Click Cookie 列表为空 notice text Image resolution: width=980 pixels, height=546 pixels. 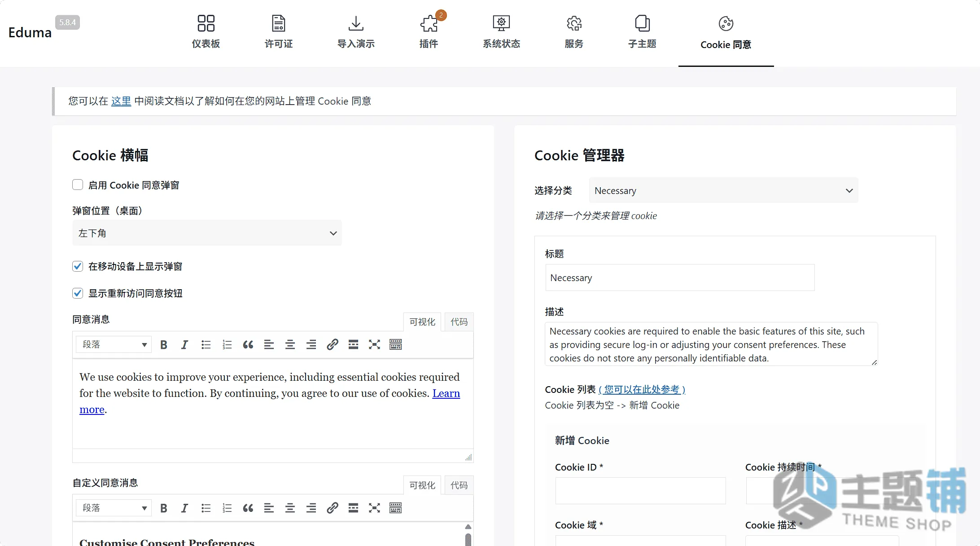pyautogui.click(x=612, y=405)
